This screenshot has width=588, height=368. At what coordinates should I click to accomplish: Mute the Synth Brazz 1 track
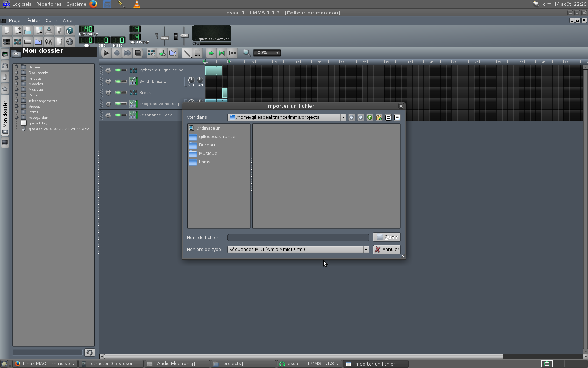(118, 81)
